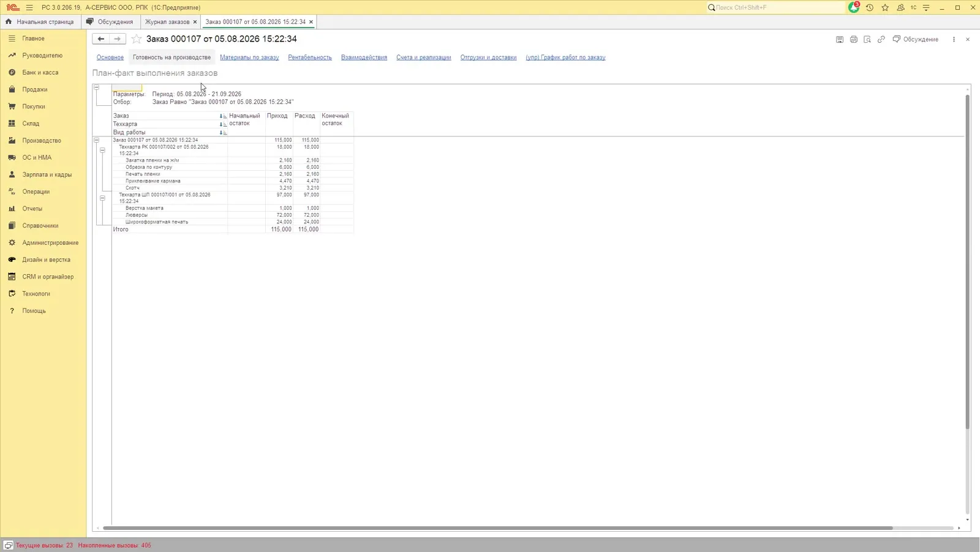
Task: Click the vertical scrollbar of the report
Action: pos(968,262)
